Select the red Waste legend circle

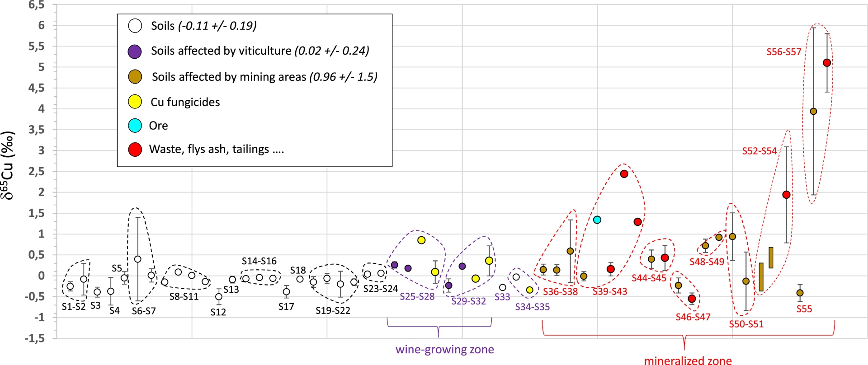click(135, 150)
